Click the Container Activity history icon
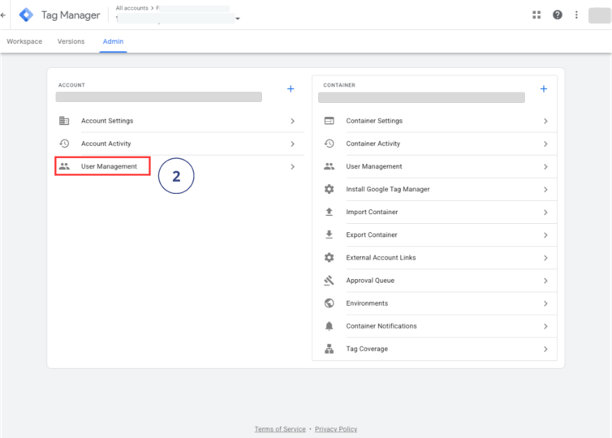 (x=329, y=143)
